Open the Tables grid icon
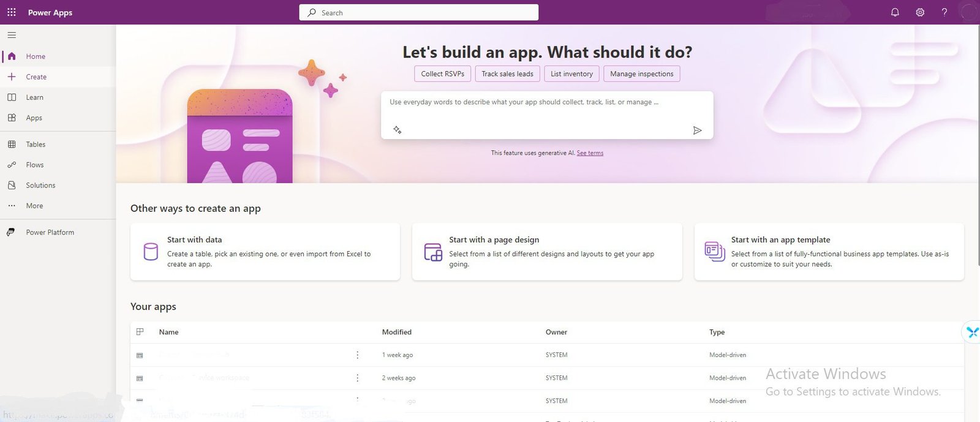Viewport: 980px width, 422px height. pos(12,145)
